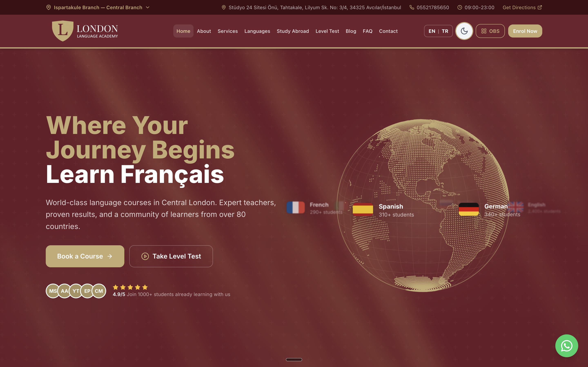Click the Spanish flag on the globe
The height and width of the screenshot is (367, 588).
363,209
